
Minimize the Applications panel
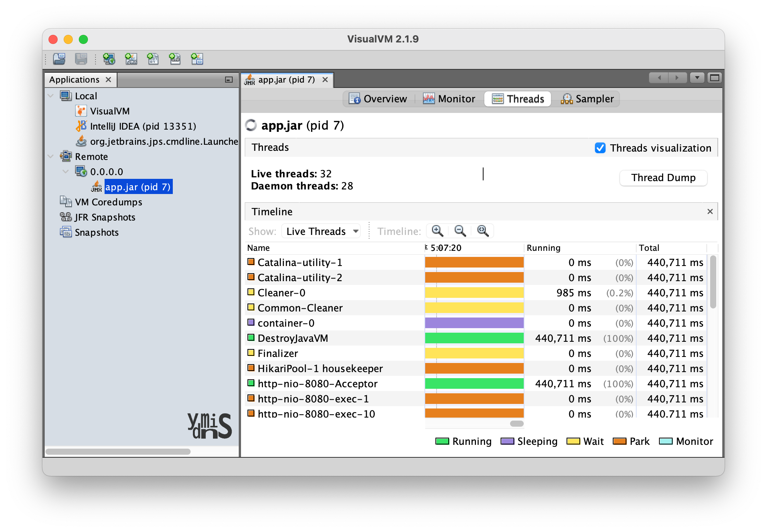click(x=229, y=80)
